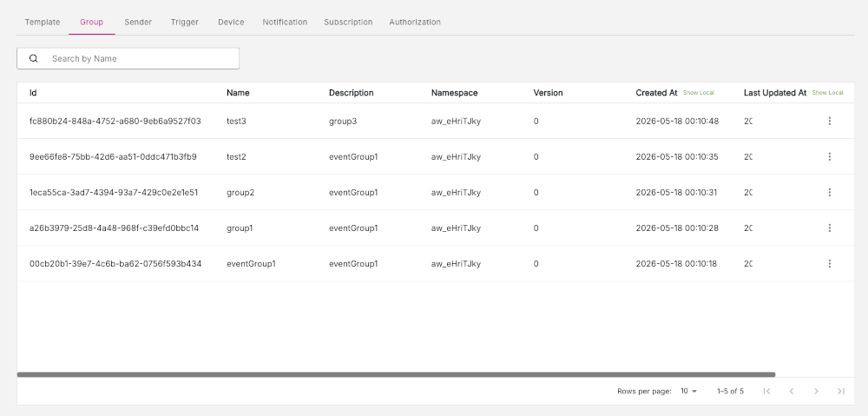Click the Description column header
The image size is (868, 416).
point(351,93)
